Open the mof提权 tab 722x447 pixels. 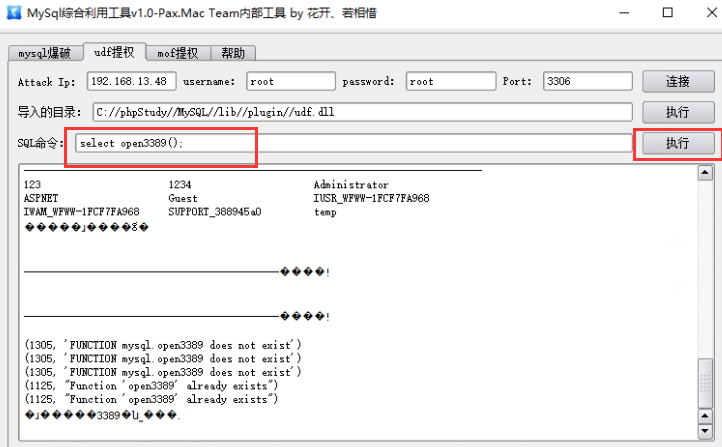pos(178,54)
